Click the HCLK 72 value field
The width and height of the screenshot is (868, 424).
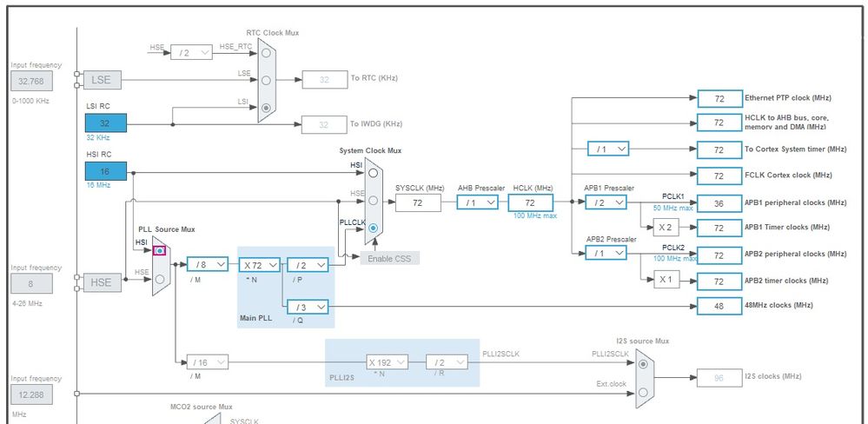pos(530,202)
